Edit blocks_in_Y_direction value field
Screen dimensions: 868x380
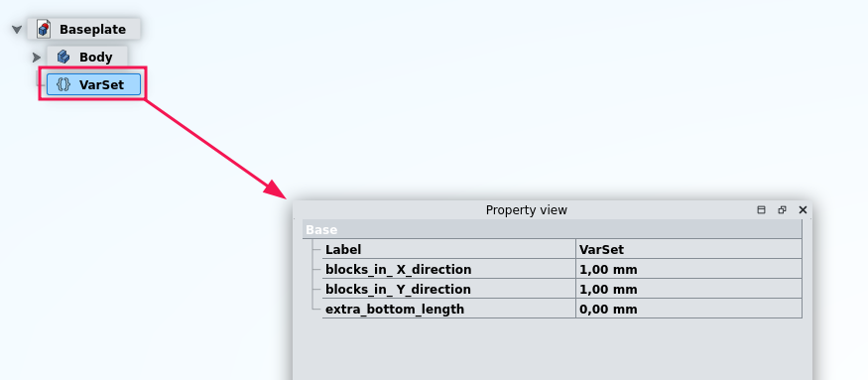tap(688, 289)
